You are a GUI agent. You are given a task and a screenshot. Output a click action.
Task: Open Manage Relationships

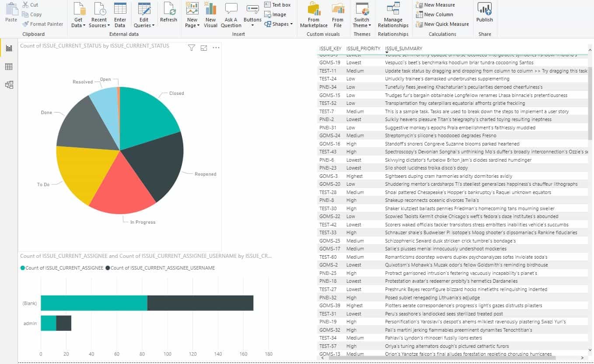[393, 15]
